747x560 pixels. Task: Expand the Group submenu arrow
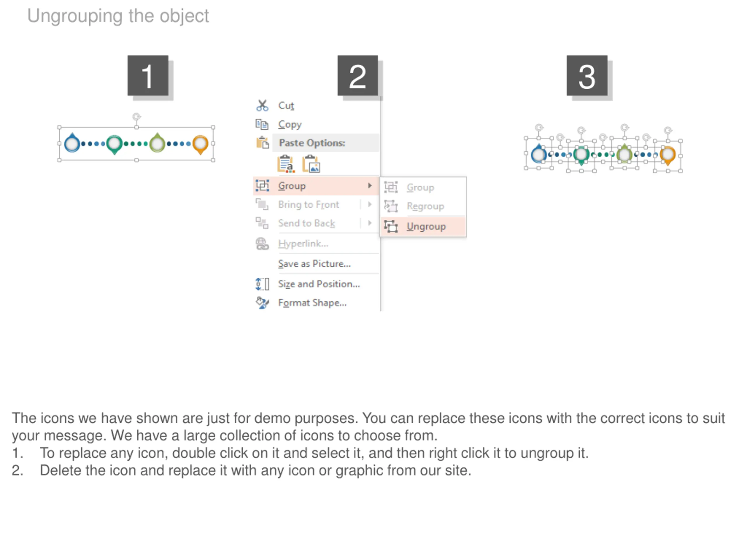[x=370, y=186]
